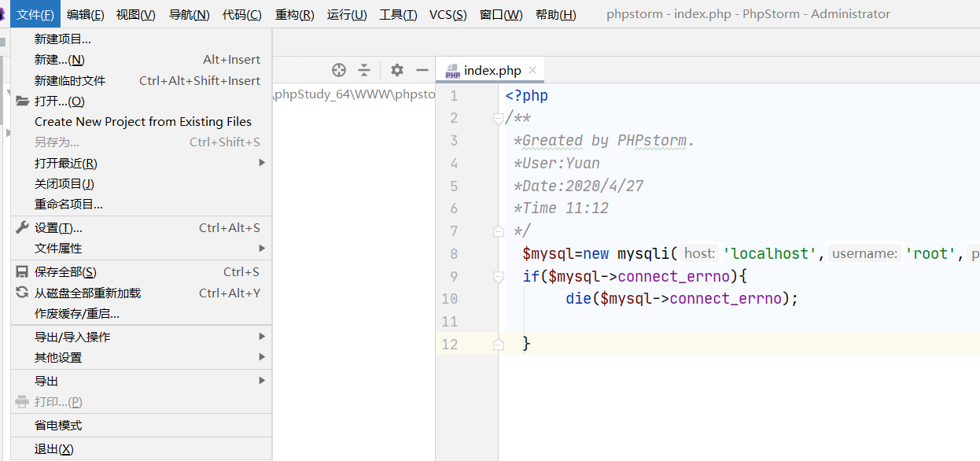980x461 pixels.
Task: Open the 运行(U) menu
Action: click(x=347, y=14)
